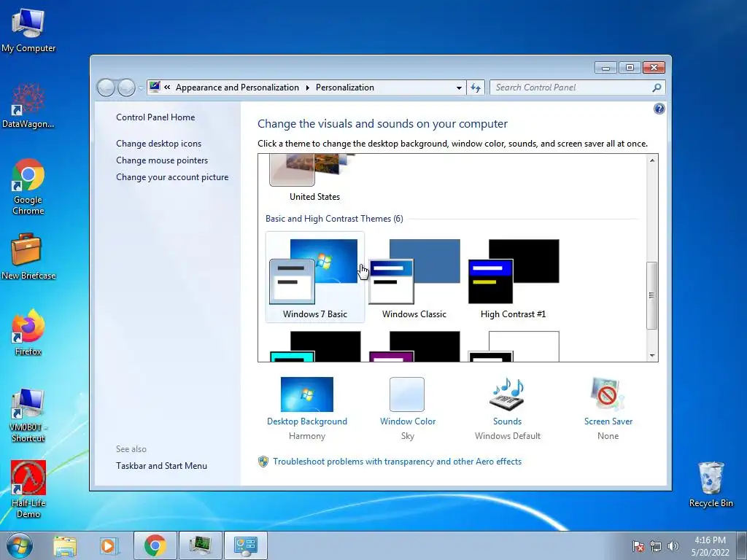Screen dimensions: 747x560
Task: Open the Window Color swatch icon
Action: click(407, 394)
